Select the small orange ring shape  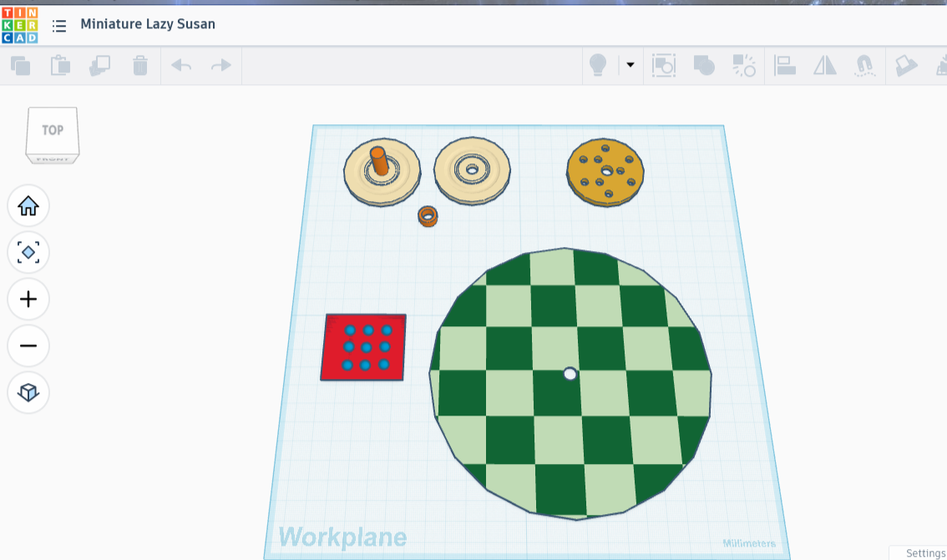point(428,216)
